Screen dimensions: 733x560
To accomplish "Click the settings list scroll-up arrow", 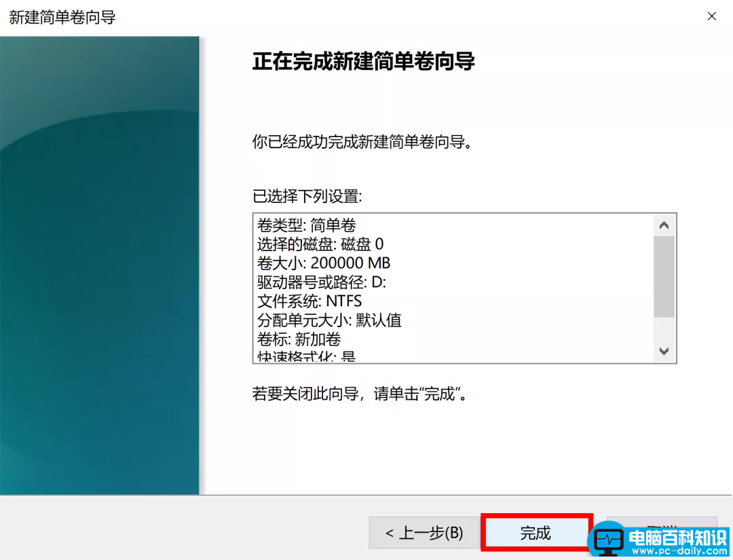I will tap(664, 225).
